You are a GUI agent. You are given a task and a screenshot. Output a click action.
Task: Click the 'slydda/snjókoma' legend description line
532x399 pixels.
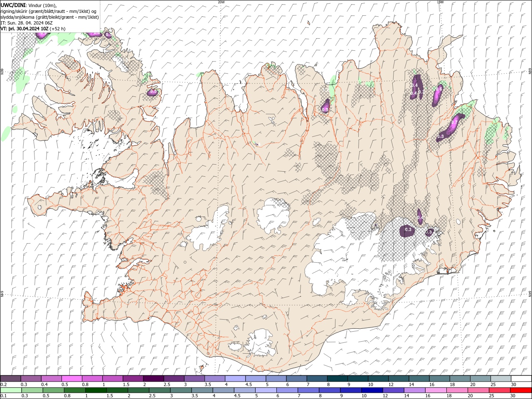50,17
